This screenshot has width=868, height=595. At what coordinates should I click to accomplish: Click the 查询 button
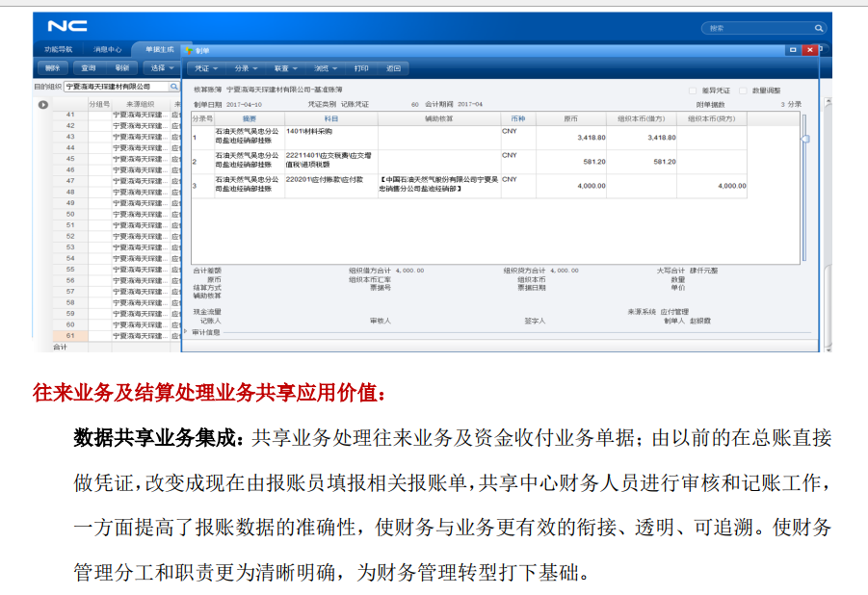[x=88, y=68]
